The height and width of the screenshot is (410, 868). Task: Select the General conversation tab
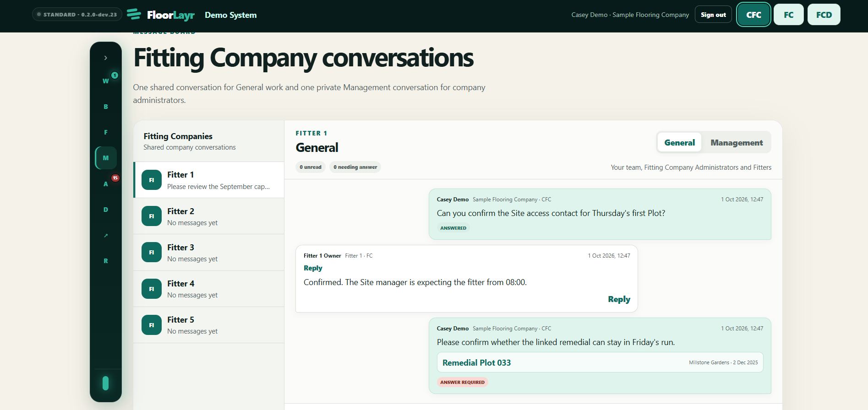tap(679, 143)
